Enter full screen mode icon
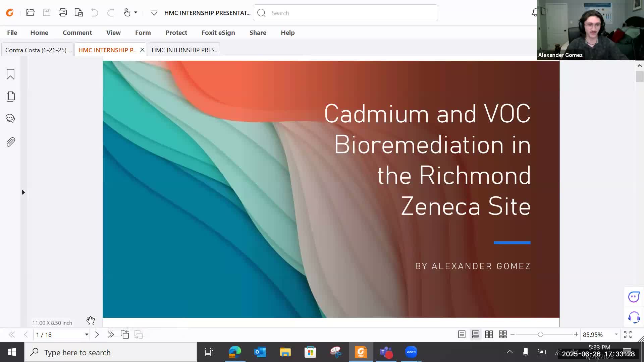 point(628,335)
